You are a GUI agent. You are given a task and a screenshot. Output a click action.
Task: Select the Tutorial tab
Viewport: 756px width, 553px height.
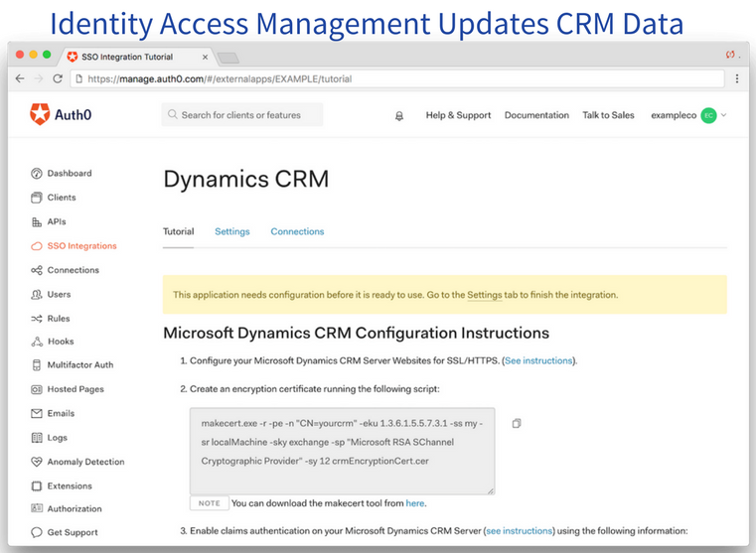click(x=179, y=231)
